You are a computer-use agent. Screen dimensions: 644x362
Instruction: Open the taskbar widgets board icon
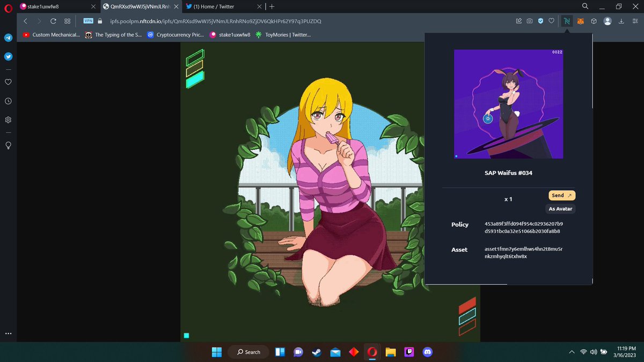[x=280, y=352]
